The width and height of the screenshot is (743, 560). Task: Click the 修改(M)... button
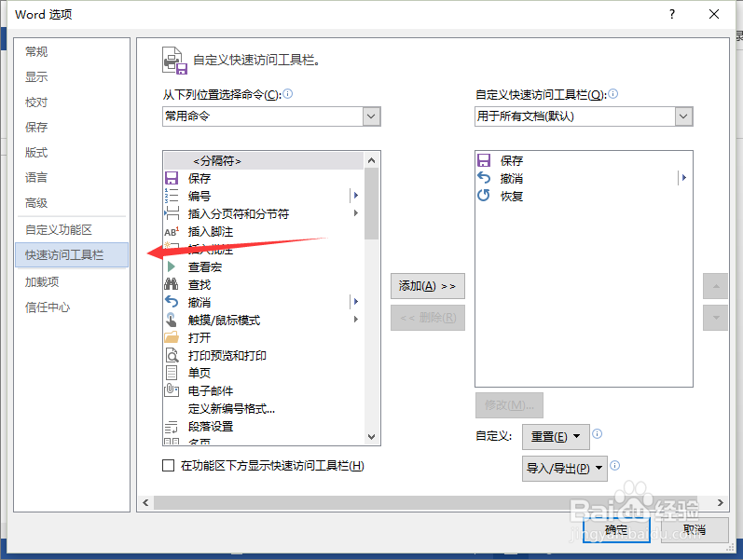click(x=509, y=405)
